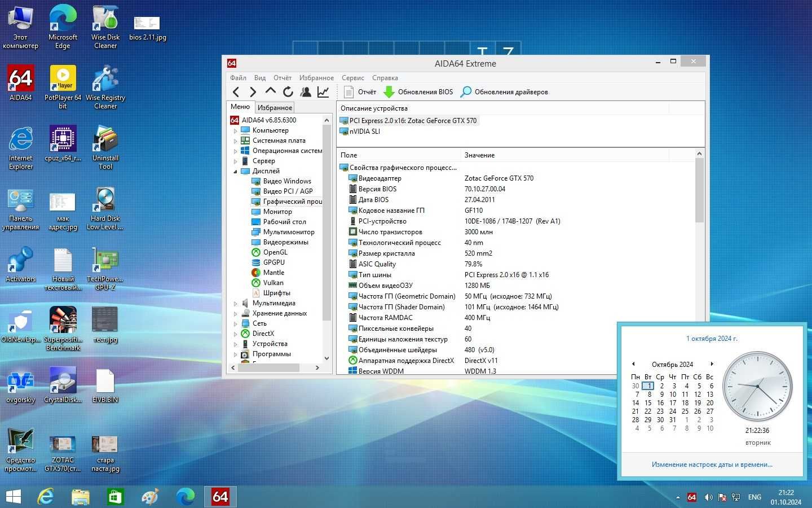
Task: Open the Справка menu
Action: coord(385,78)
